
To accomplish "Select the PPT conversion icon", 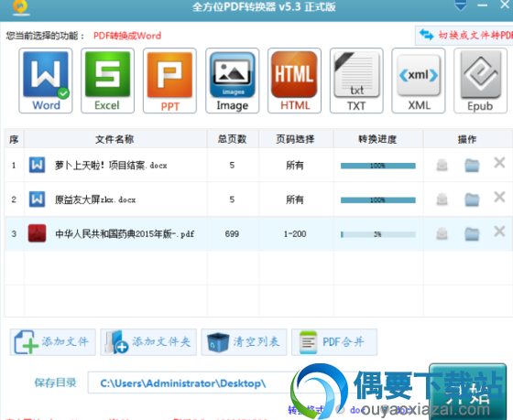I will (169, 81).
